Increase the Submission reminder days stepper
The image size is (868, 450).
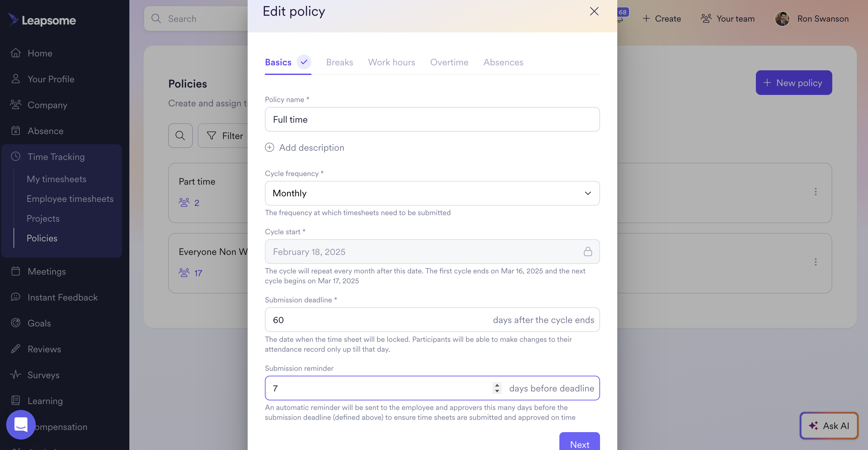[x=497, y=385]
